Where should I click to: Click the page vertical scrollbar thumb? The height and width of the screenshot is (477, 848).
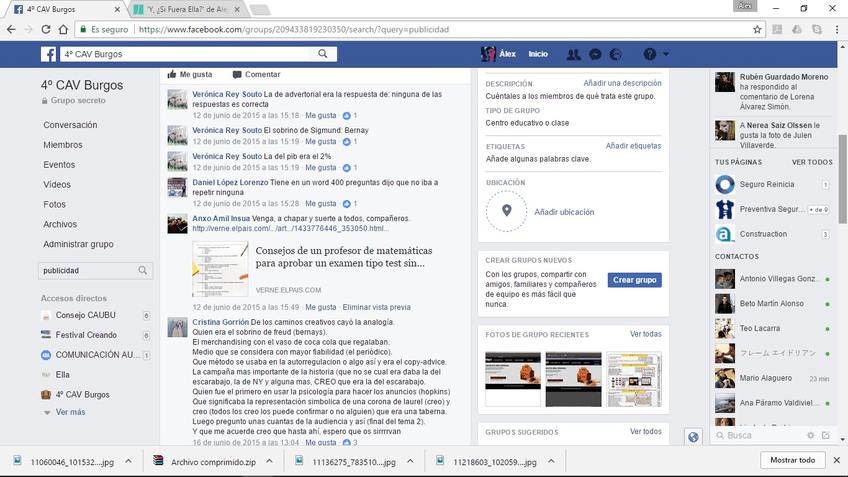click(843, 178)
